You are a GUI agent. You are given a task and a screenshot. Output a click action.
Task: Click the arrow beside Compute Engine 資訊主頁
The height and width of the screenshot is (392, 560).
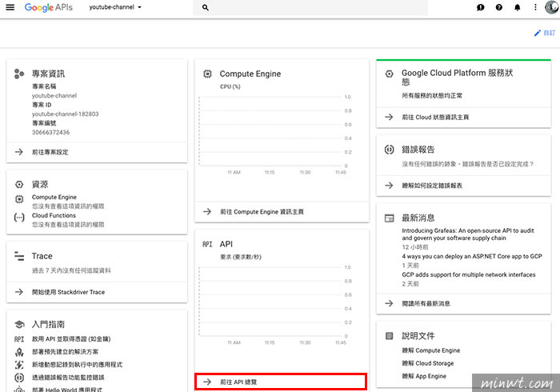207,212
